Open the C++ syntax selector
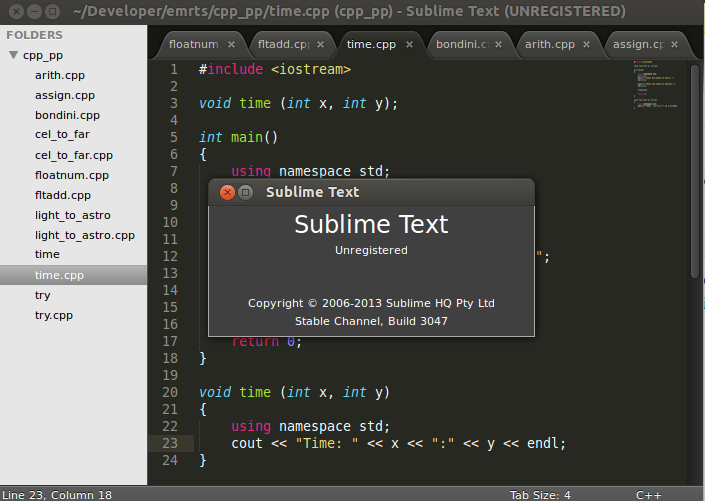This screenshot has height=501, width=705. (648, 495)
